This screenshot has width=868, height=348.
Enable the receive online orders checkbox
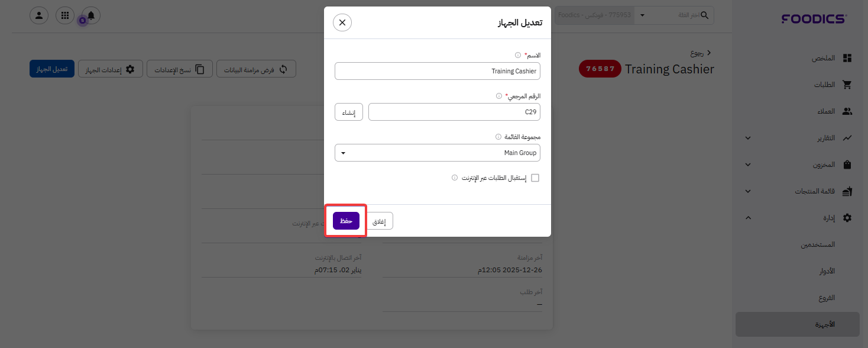tap(535, 178)
